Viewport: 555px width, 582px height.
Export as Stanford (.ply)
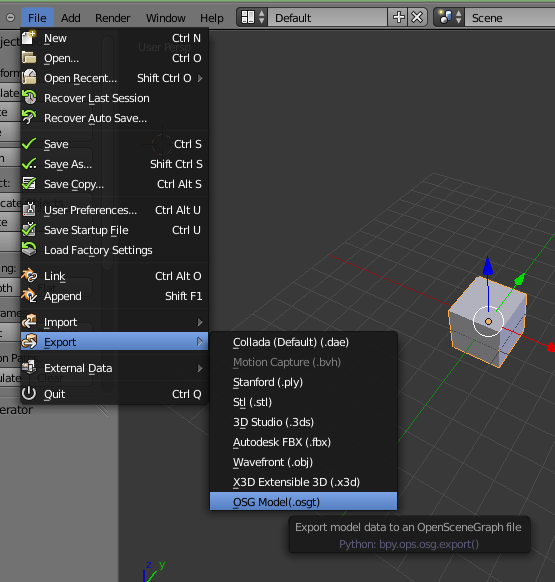click(x=303, y=382)
